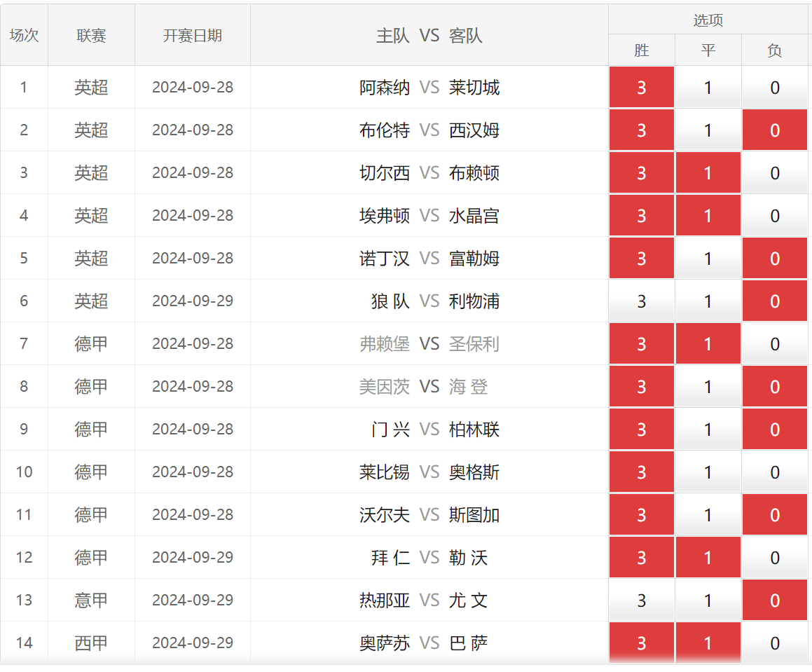The image size is (812, 672).
Task: Click away team 利物浦
Action: [474, 301]
